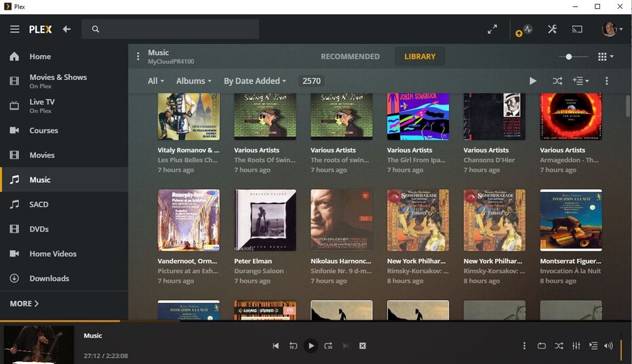Open the Cast to device icon
Image resolution: width=632 pixels, height=364 pixels.
coord(577,29)
